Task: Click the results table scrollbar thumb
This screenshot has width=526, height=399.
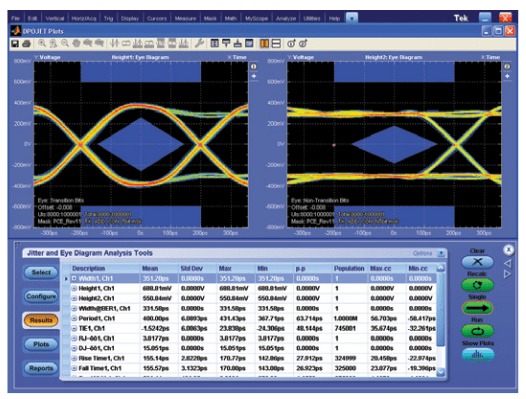Action: click(441, 309)
